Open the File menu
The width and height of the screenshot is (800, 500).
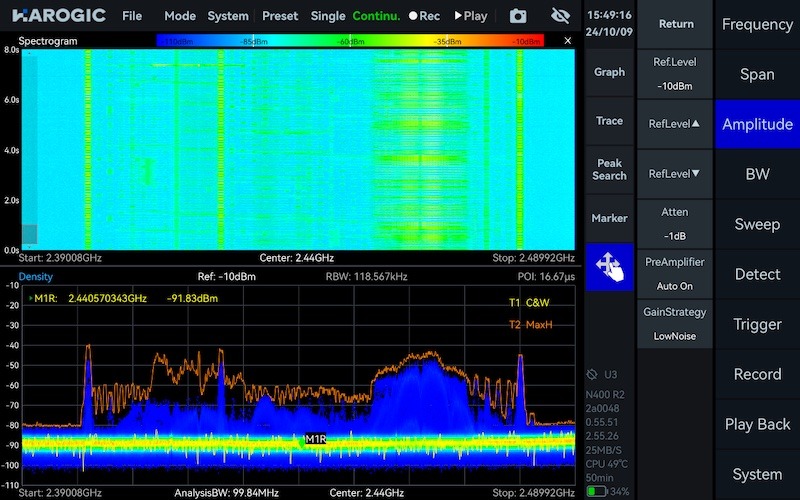[132, 16]
